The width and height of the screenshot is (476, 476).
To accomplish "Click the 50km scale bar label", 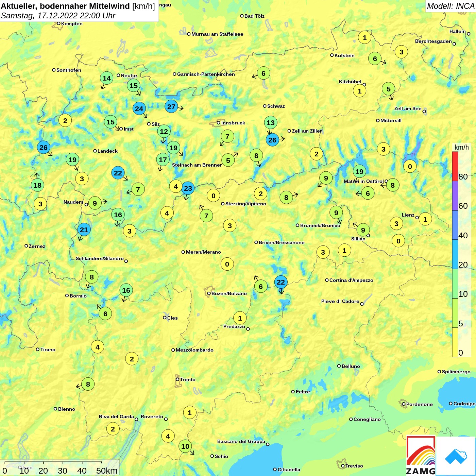I will tap(107, 471).
